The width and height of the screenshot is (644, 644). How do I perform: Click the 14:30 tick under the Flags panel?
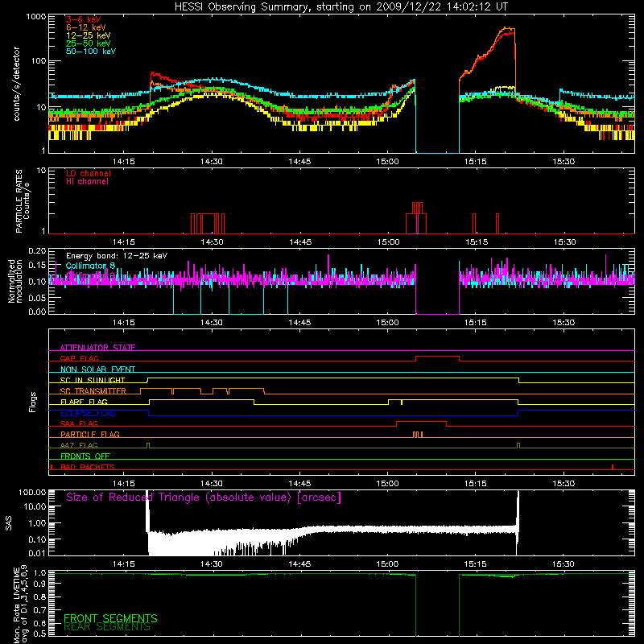pyautogui.click(x=212, y=484)
